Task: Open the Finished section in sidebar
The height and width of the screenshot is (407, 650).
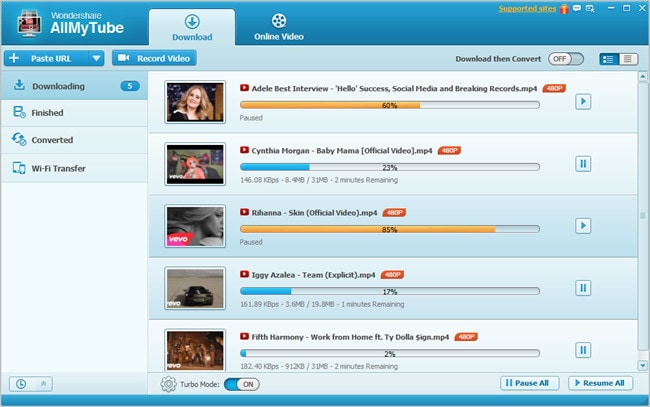Action: point(75,113)
